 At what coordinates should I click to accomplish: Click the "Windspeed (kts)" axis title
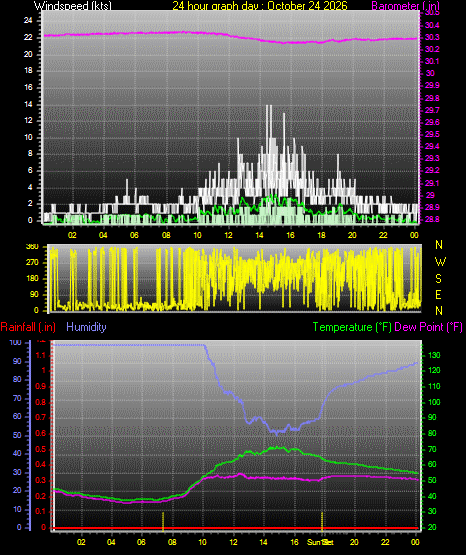(x=73, y=5)
